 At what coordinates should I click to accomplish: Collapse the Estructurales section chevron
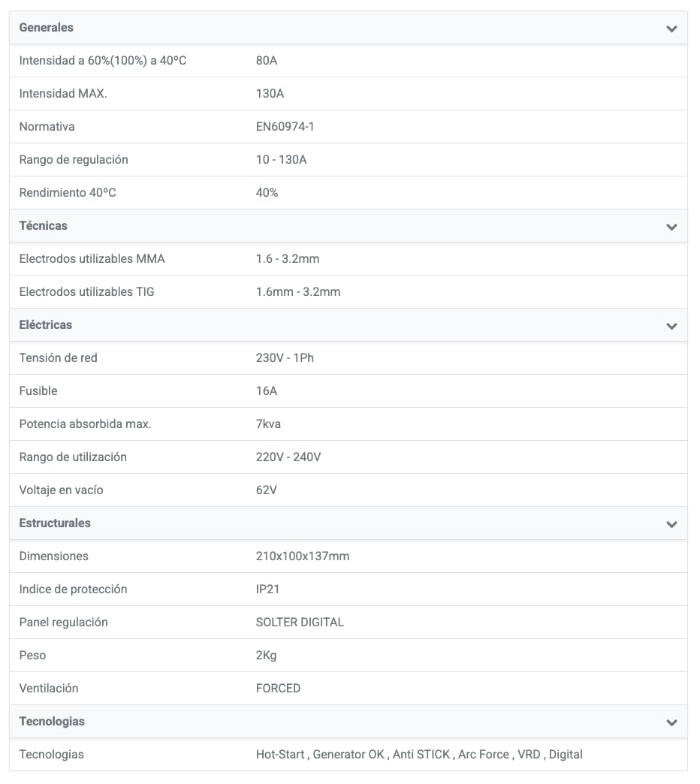click(x=671, y=524)
